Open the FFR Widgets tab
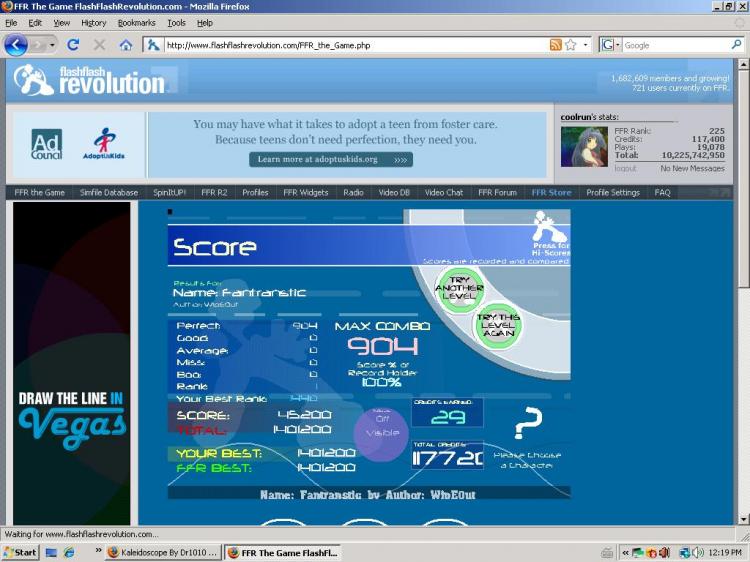The width and height of the screenshot is (750, 562). 306,192
